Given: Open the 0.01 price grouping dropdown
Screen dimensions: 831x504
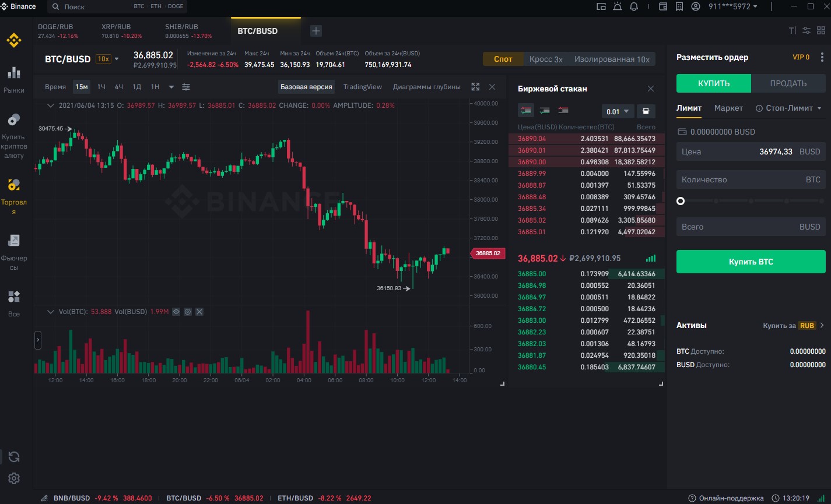Looking at the screenshot, I should [x=618, y=111].
